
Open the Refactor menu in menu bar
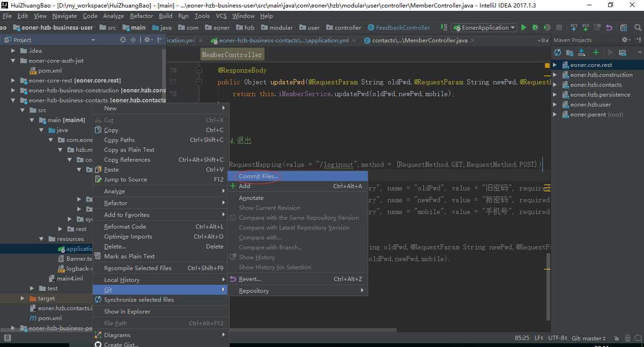point(141,16)
